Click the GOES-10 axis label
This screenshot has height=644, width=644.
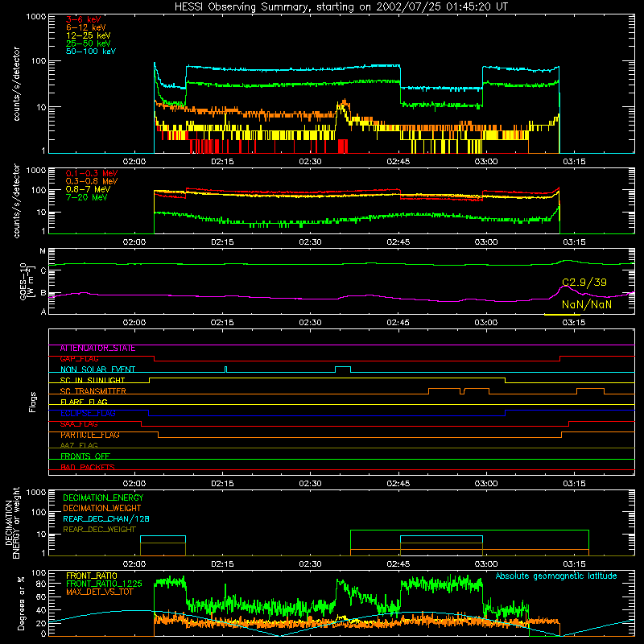(x=26, y=281)
